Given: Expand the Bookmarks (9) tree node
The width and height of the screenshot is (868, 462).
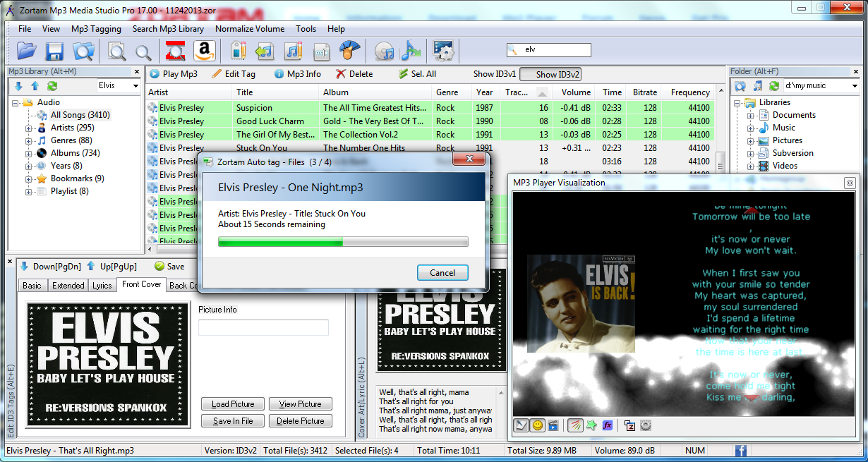Looking at the screenshot, I should [x=29, y=179].
